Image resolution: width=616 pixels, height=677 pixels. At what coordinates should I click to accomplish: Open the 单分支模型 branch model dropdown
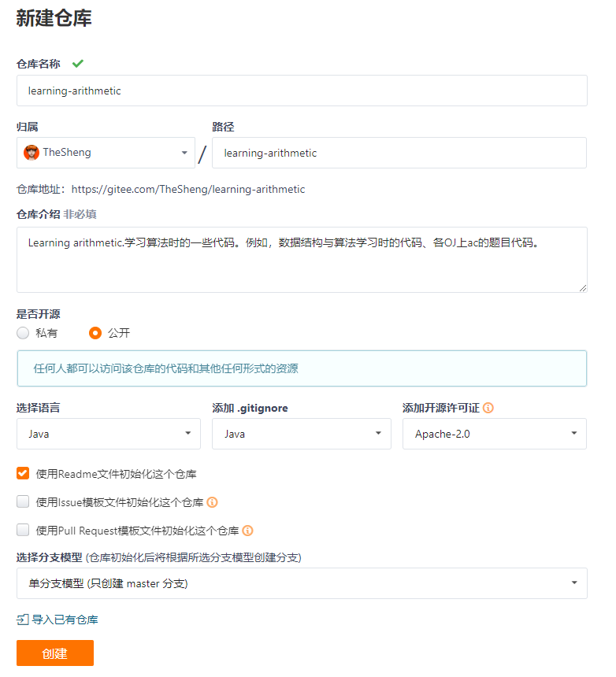(302, 583)
